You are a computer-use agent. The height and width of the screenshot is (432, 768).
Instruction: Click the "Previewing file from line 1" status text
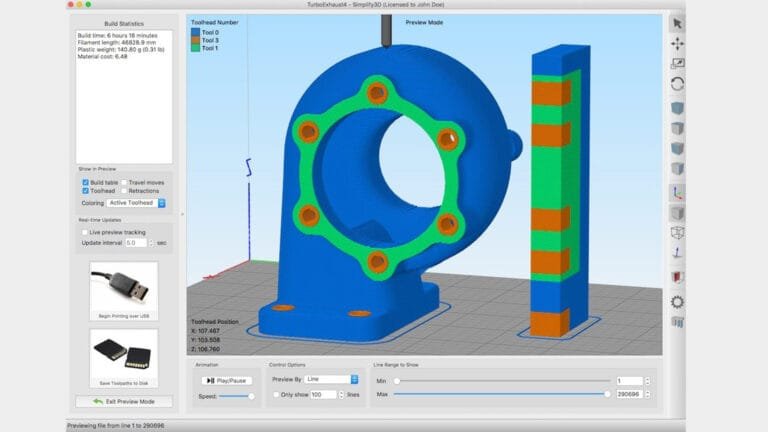pos(116,426)
